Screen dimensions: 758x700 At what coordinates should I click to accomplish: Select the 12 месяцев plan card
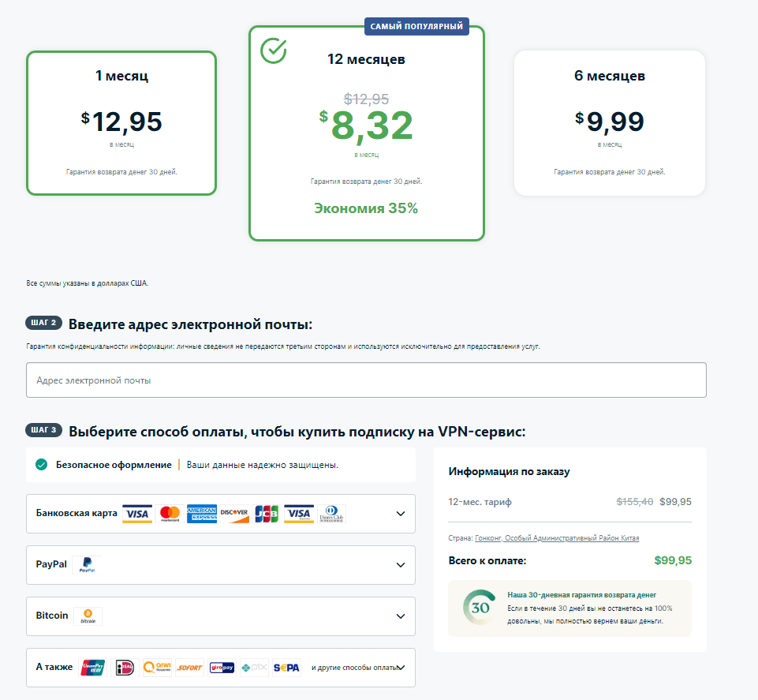pos(367,133)
